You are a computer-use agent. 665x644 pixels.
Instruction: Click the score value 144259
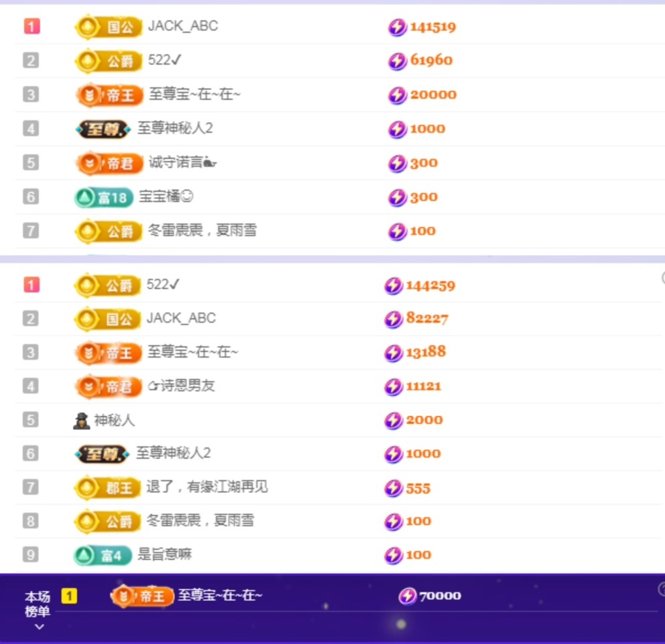430,285
